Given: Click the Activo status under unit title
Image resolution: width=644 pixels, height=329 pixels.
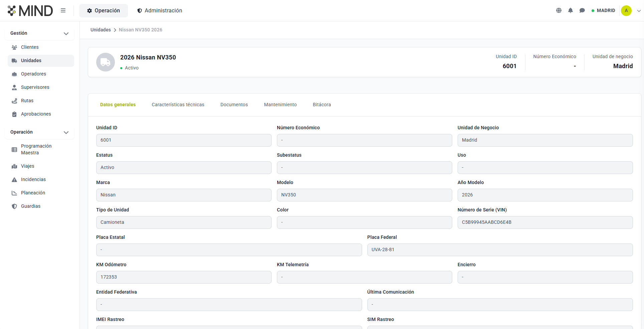Looking at the screenshot, I should tap(129, 68).
